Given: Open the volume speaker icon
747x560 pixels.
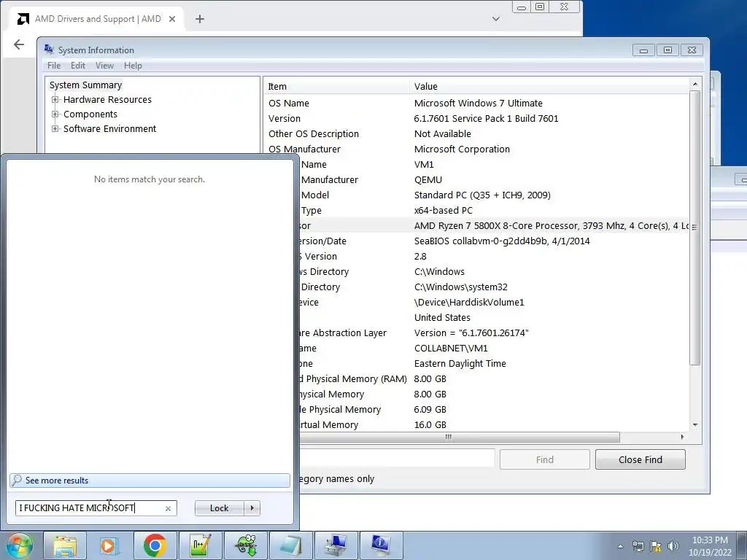Looking at the screenshot, I should pos(673,547).
